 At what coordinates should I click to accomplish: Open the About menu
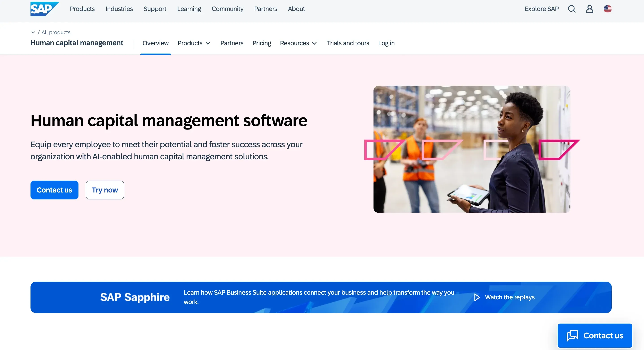coord(296,9)
